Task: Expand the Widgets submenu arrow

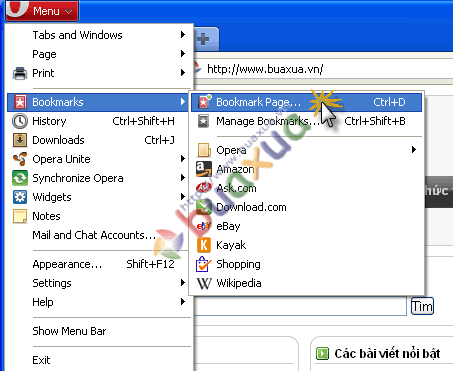Action: coord(182,197)
